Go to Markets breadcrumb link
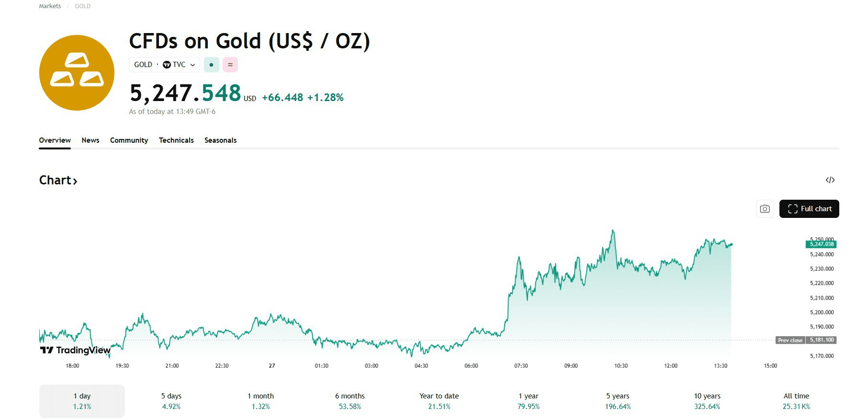 [50, 6]
